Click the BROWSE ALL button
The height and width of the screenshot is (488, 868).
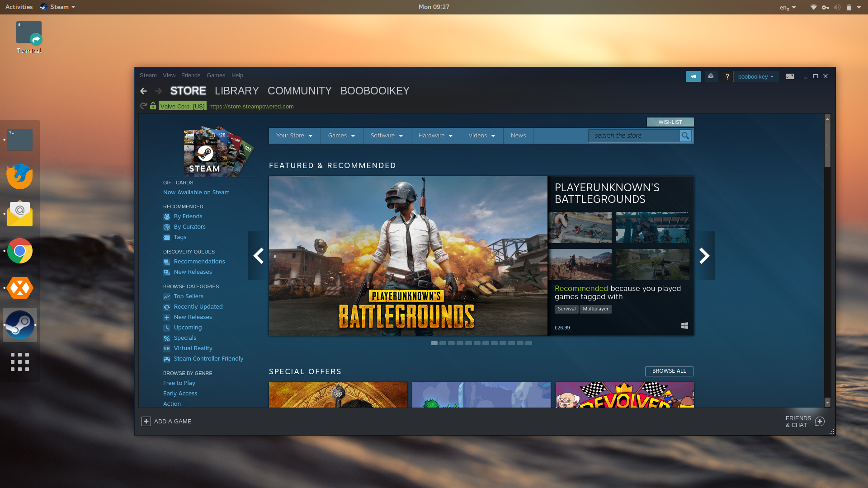click(669, 371)
